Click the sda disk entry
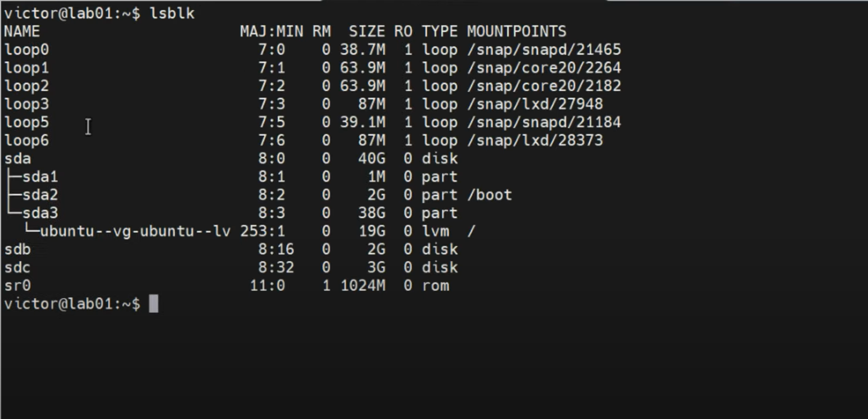868x419 pixels. click(17, 159)
